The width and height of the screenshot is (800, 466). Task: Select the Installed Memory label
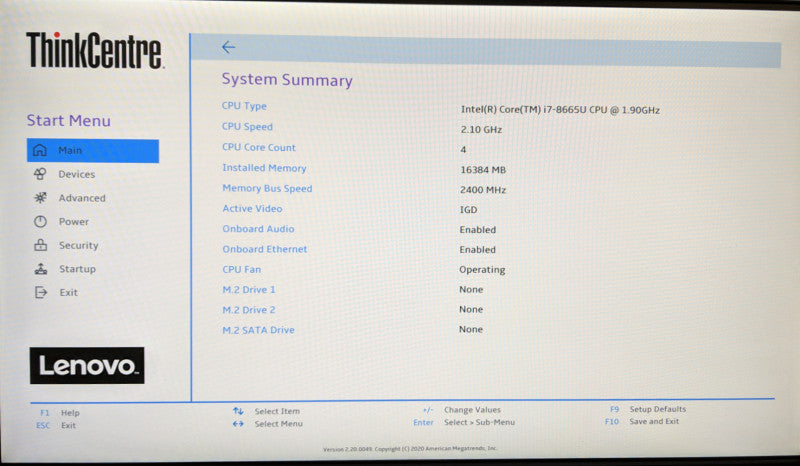point(264,168)
